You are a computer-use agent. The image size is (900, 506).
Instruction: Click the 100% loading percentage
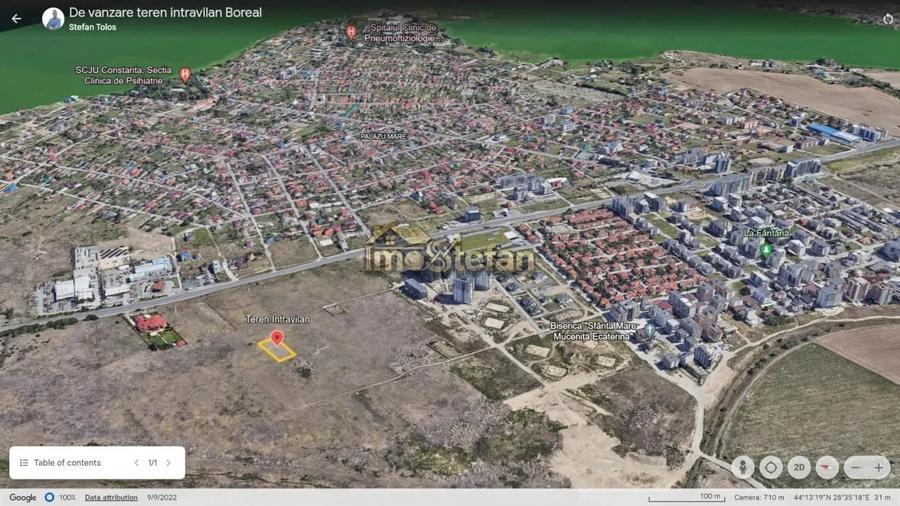tap(67, 497)
